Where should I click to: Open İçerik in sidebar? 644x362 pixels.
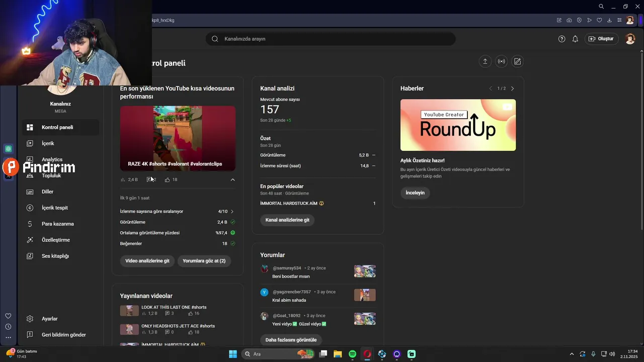point(61,143)
